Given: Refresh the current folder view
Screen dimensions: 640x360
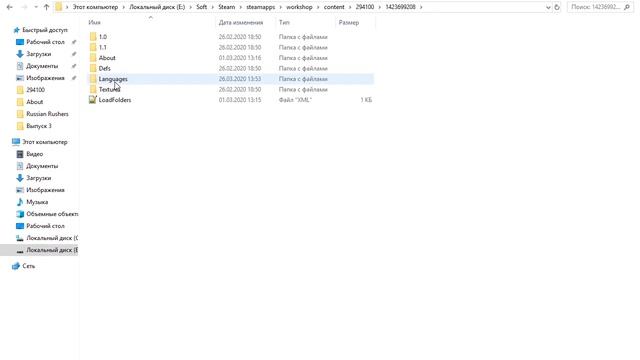Looking at the screenshot, I should 557,7.
